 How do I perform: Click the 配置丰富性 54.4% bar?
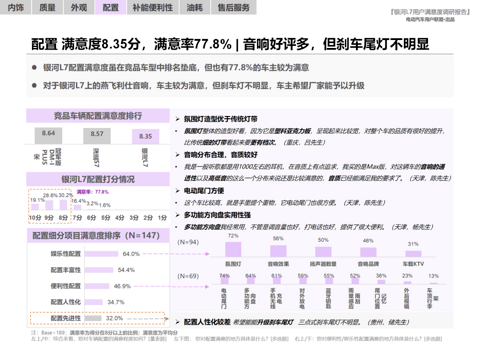99,270
